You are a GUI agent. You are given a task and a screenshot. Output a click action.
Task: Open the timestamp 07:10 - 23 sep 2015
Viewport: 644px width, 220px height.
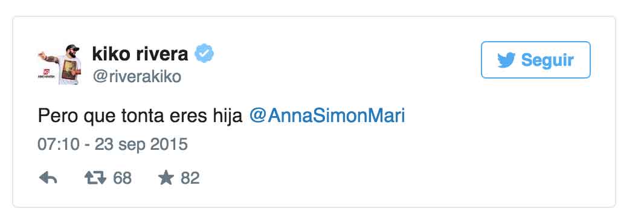[112, 144]
